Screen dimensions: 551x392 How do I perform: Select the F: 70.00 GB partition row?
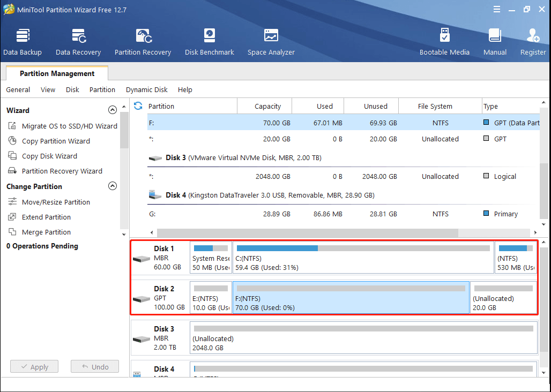(x=344, y=123)
